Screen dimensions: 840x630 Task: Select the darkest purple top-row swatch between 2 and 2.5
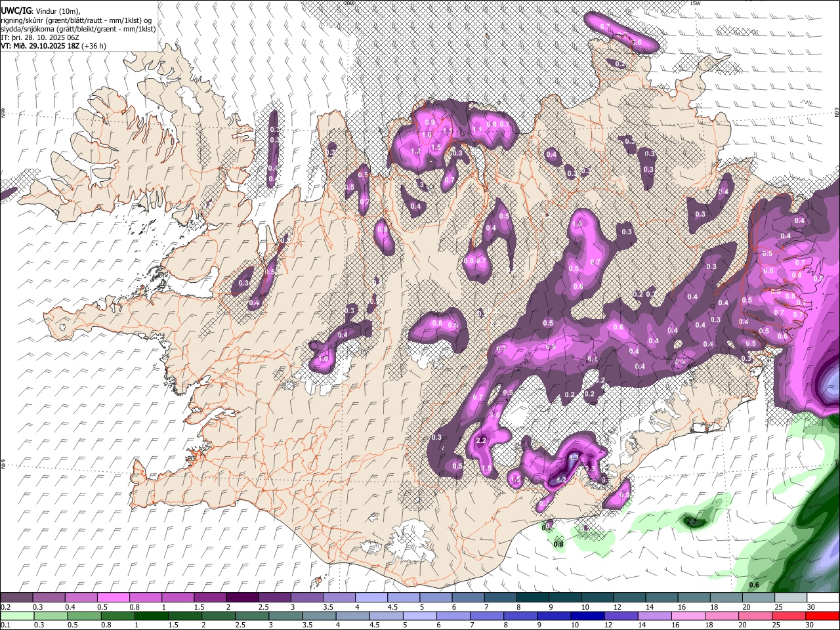pos(241,598)
